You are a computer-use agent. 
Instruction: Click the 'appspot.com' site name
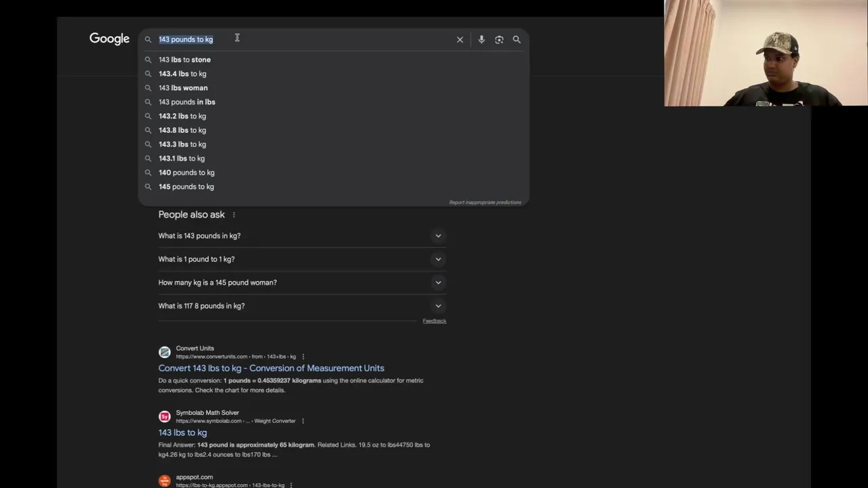coord(194,477)
